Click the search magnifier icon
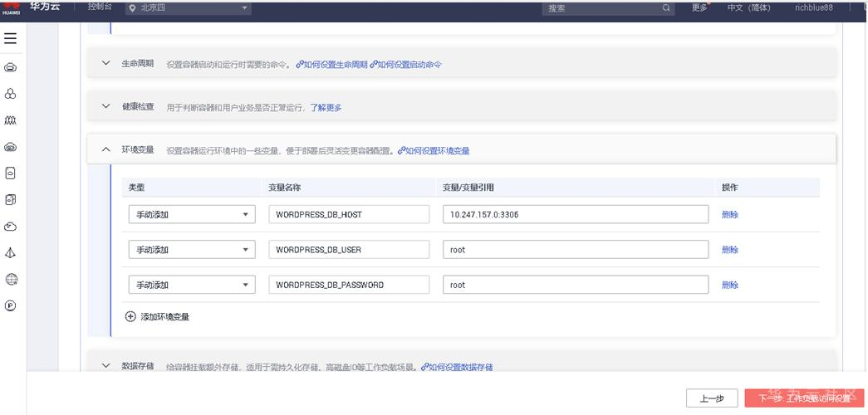The height and width of the screenshot is (415, 868). click(666, 8)
